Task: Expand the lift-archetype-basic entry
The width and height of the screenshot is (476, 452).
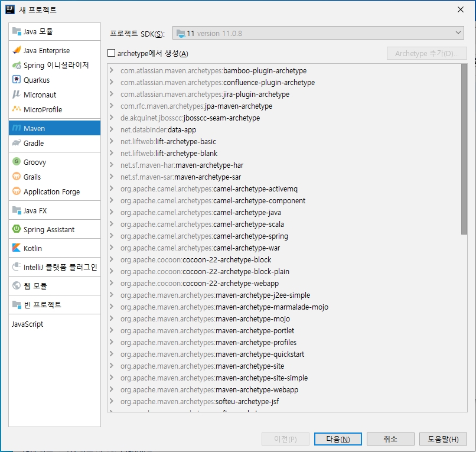Action: click(112, 141)
